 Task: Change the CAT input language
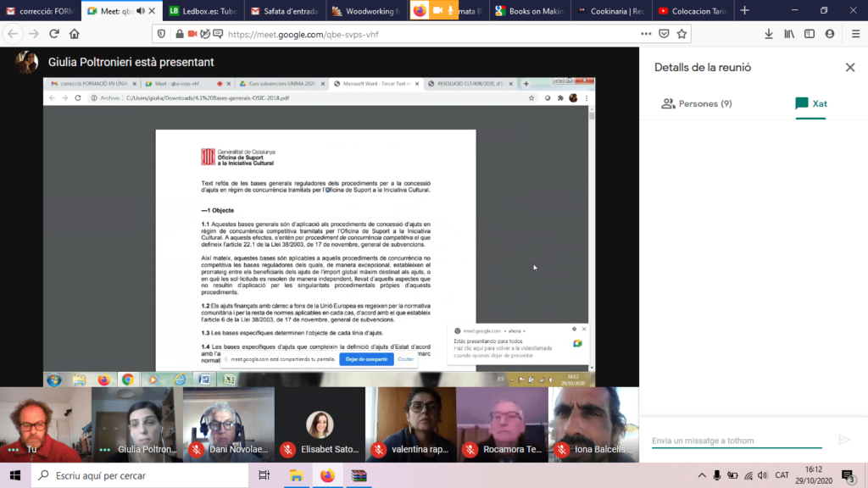[x=782, y=475]
